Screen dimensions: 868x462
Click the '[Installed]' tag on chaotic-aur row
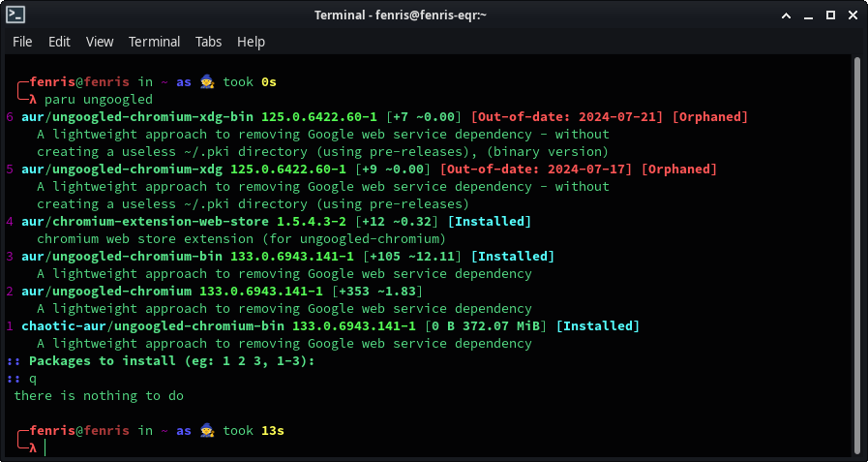[x=598, y=326]
